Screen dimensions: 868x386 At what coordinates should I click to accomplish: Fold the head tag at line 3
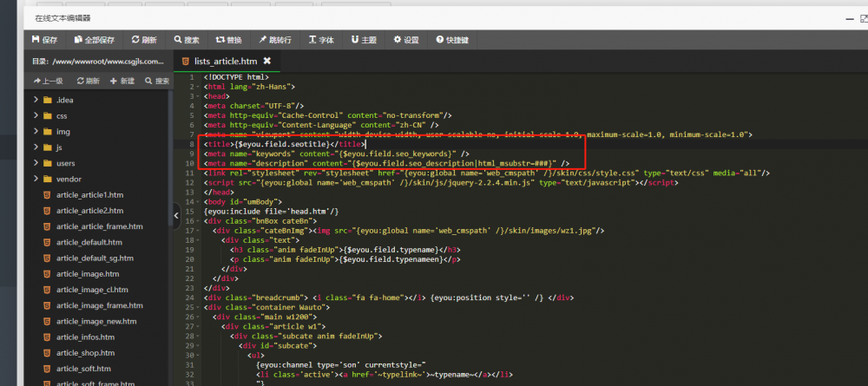click(198, 96)
